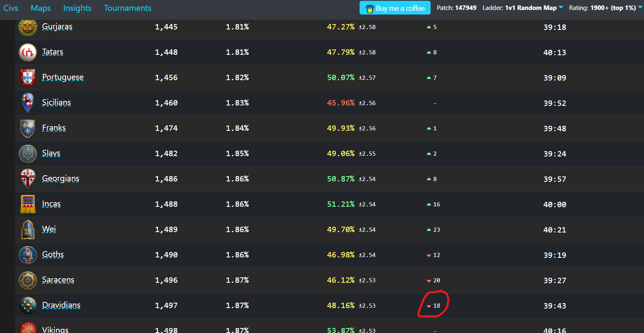Screen dimensions: 644x333
Task: Click the Sicilians shield icon
Action: [x=28, y=103]
